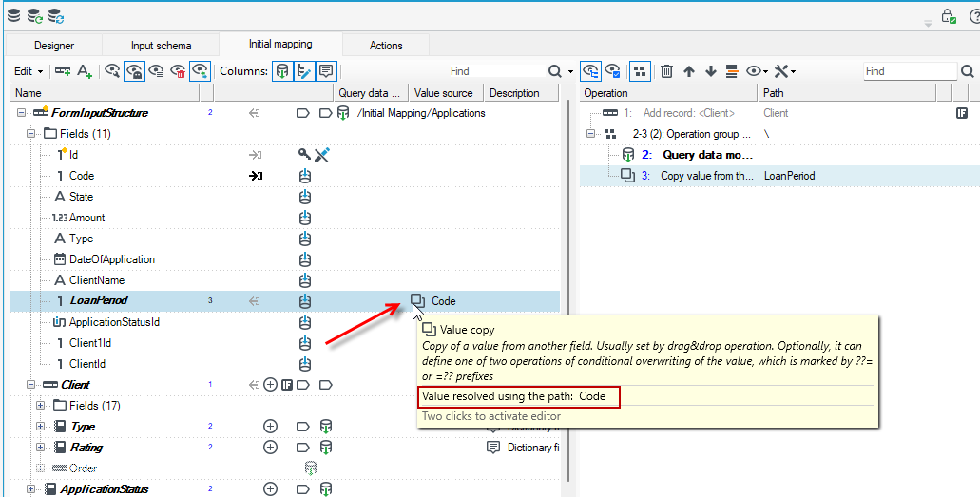980x497 pixels.
Task: Click the IF icon in Add record operation row
Action: pyautogui.click(x=962, y=113)
